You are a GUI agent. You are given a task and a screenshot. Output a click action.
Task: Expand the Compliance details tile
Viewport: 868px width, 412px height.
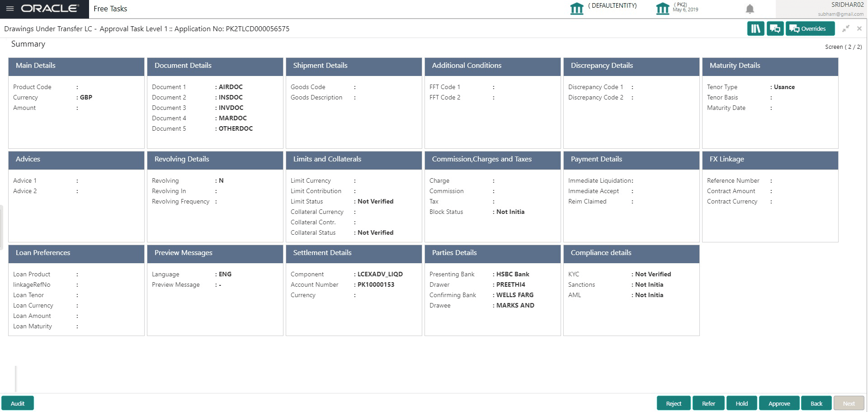pos(632,254)
